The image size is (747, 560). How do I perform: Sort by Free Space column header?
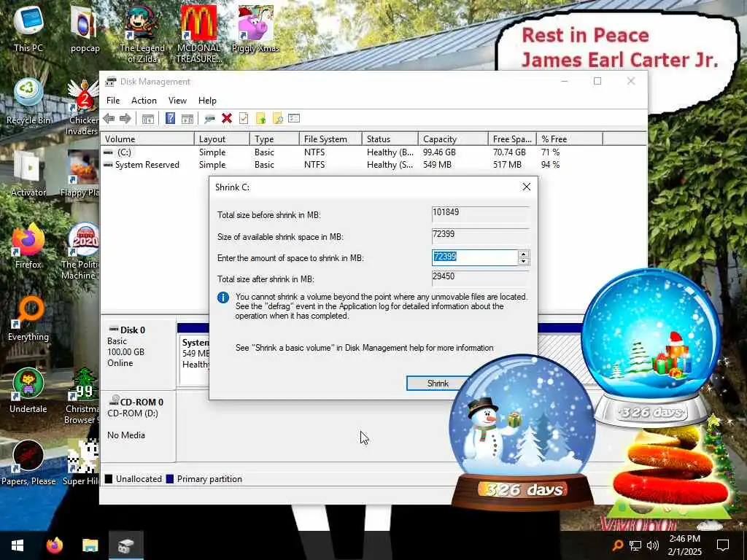tap(512, 139)
